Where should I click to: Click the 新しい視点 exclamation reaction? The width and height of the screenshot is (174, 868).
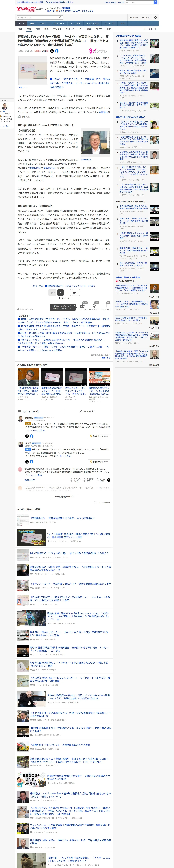point(106,306)
